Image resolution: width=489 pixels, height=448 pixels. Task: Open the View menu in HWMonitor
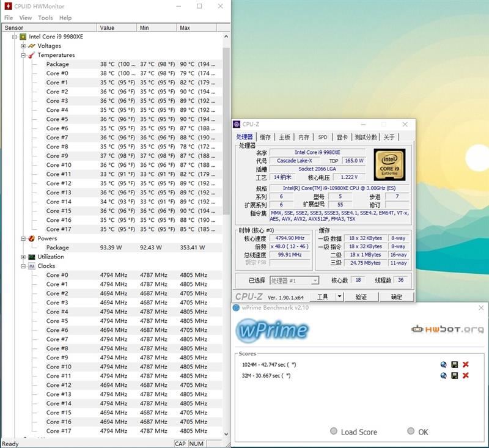click(25, 18)
